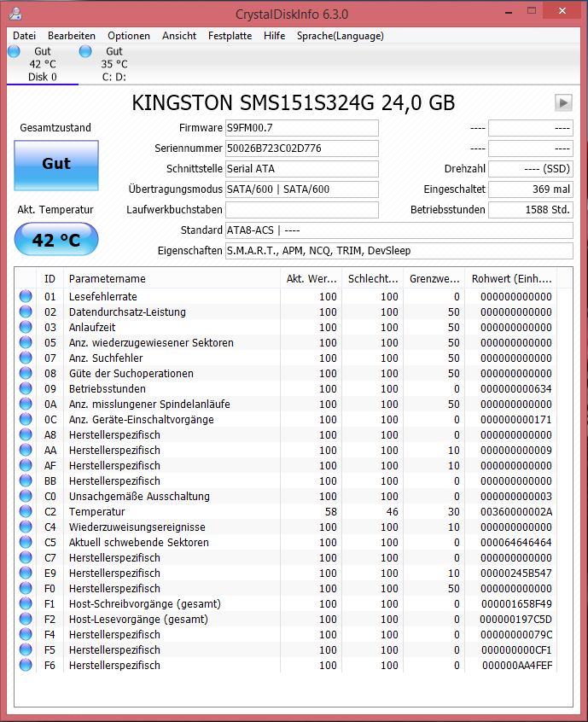
Task: Click the raw value 000064646464
Action: click(516, 543)
